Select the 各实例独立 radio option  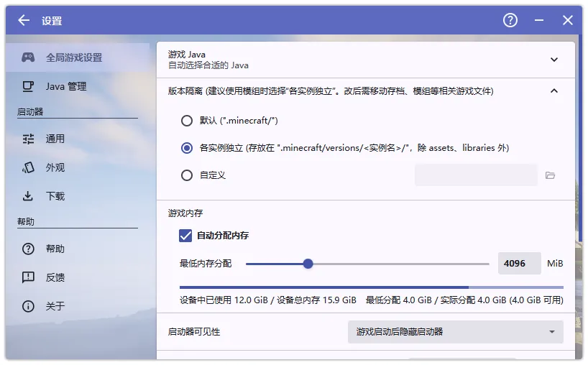coord(187,148)
